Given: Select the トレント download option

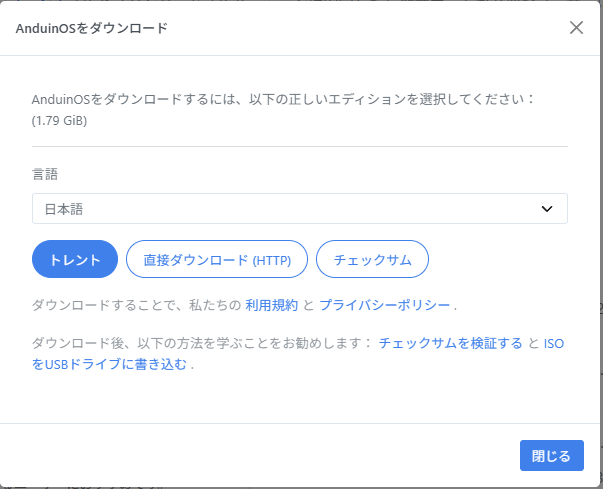Looking at the screenshot, I should click(x=75, y=259).
